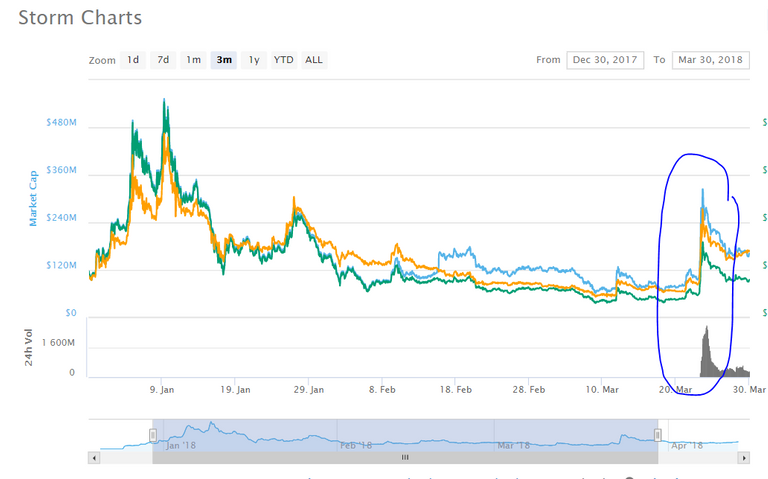Click the 8. Feb date label

tap(382, 390)
